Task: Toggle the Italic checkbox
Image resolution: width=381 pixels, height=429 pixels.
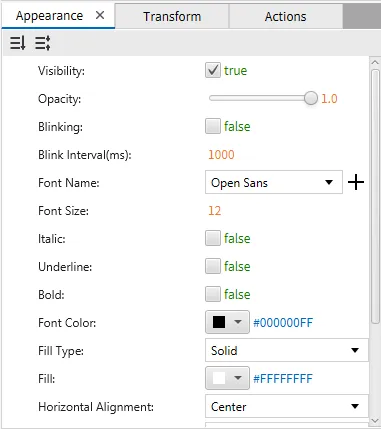Action: click(x=213, y=238)
